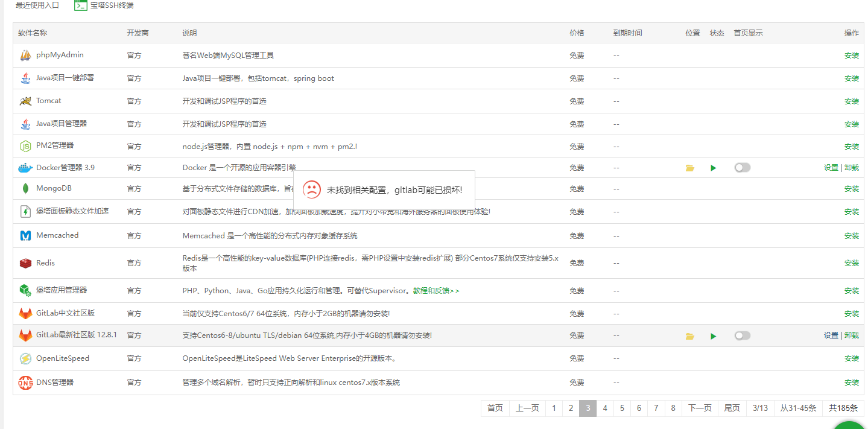Screen dimensions: 868x429
Task: Open the Docker管理器 folder location icon
Action: point(690,168)
